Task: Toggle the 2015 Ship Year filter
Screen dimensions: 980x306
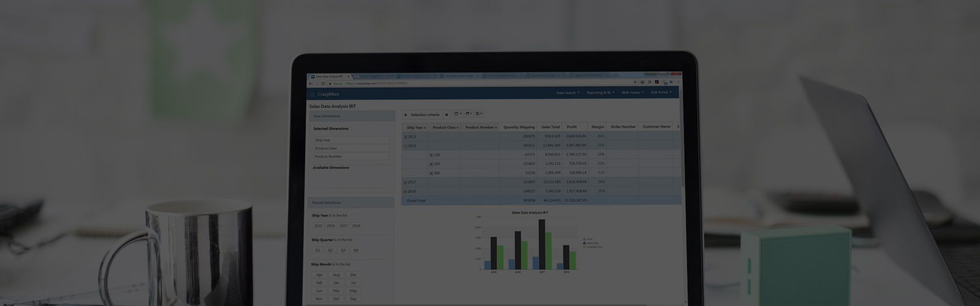Action: click(x=318, y=225)
